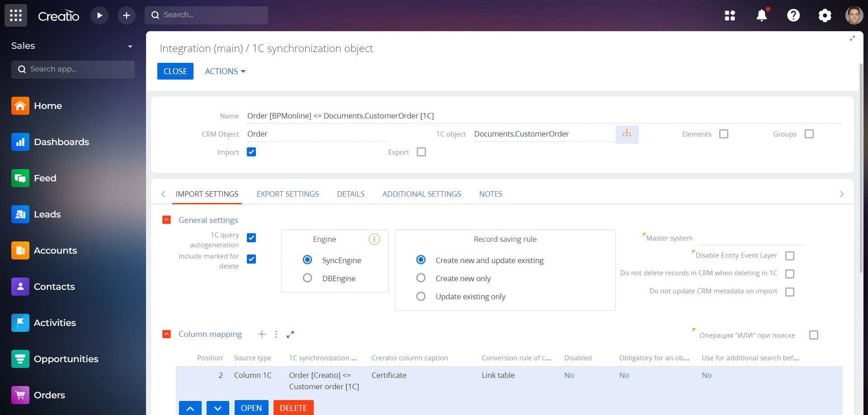Image resolution: width=868 pixels, height=415 pixels.
Task: Click the run process play icon
Action: [99, 15]
